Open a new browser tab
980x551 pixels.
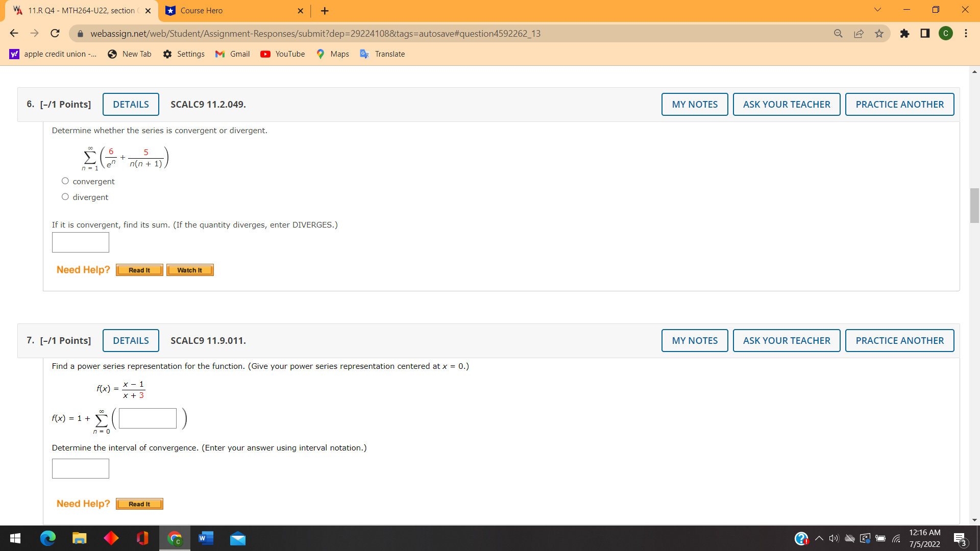(x=325, y=11)
